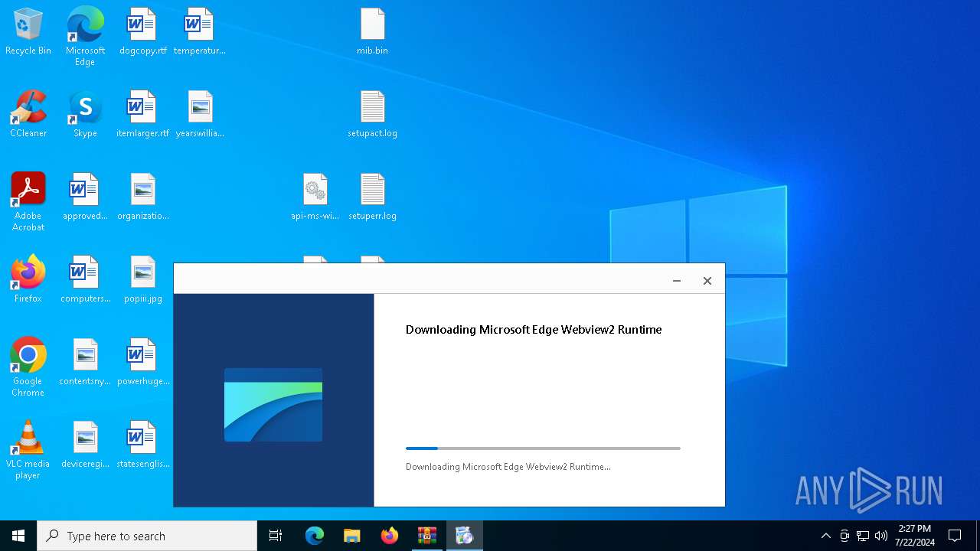Image resolution: width=980 pixels, height=551 pixels.
Task: Select the api-ms-wi... file icon
Action: 315,197
